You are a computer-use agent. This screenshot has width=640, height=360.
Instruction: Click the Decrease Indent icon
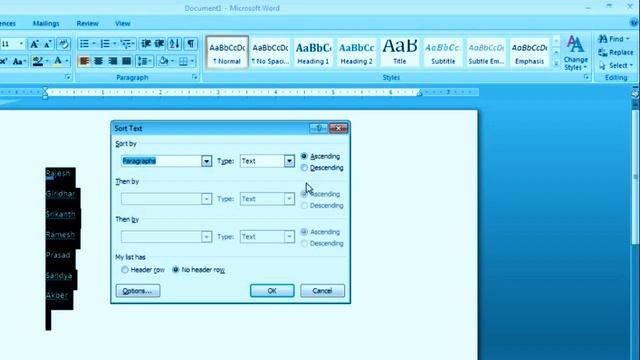146,44
